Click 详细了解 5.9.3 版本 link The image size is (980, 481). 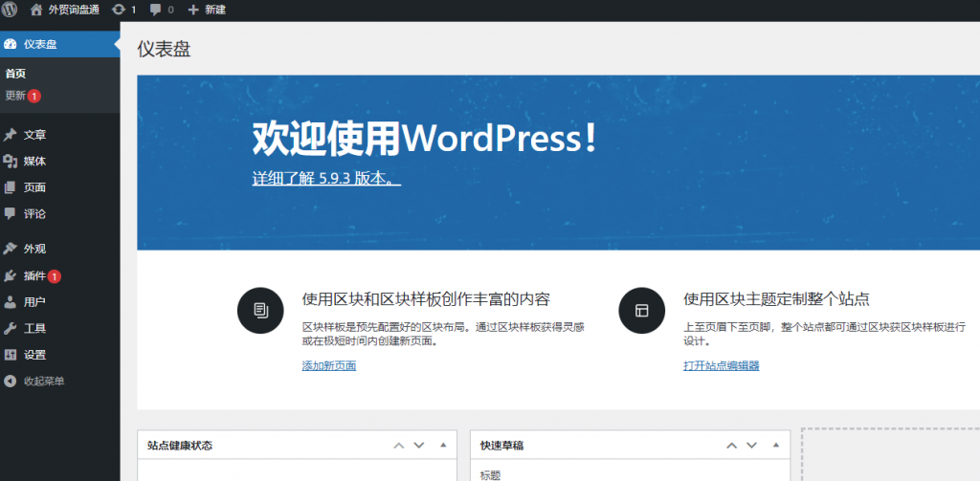326,178
